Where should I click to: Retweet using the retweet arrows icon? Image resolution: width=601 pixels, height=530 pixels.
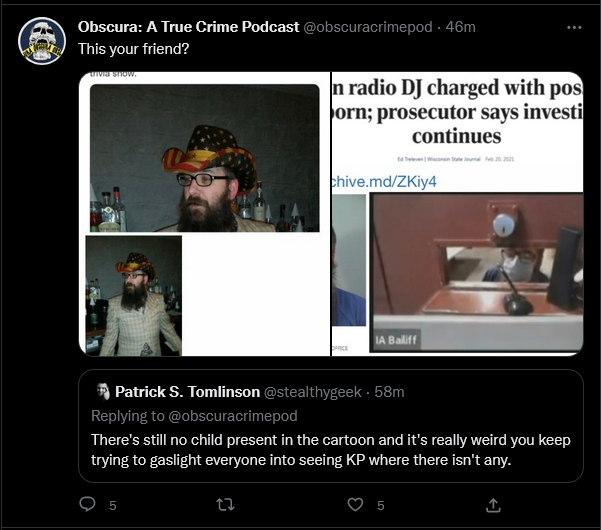225,505
